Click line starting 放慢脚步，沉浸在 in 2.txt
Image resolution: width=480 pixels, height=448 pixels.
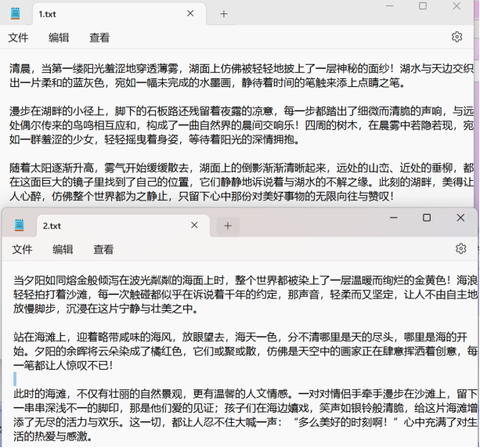[x=106, y=309]
